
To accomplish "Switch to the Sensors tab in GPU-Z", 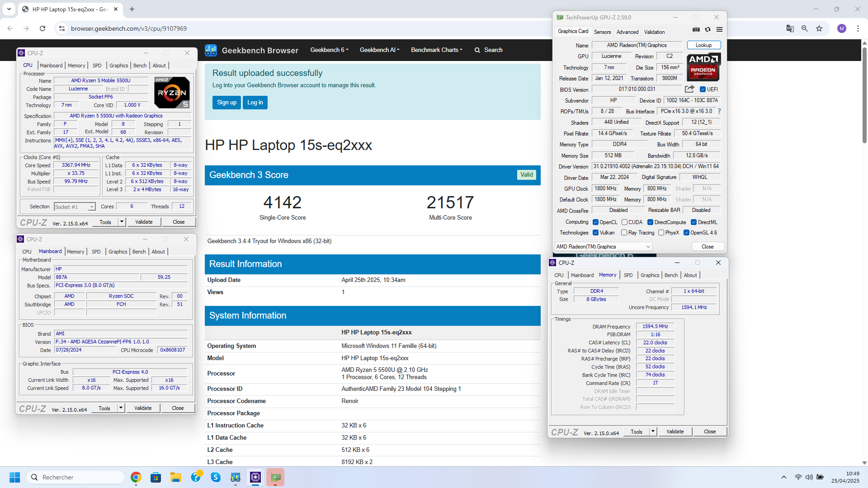I will (602, 32).
